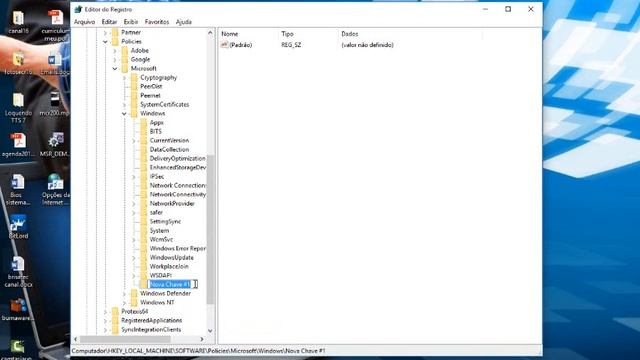Select the Windows Error Reporting key
The width and height of the screenshot is (640, 360).
point(178,249)
